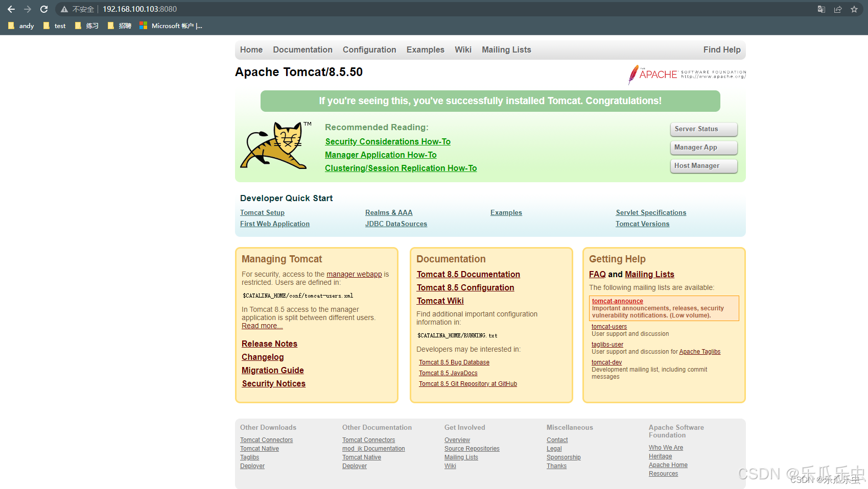This screenshot has width=868, height=489.
Task: Click the Tomcat cat mascot image
Action: [276, 145]
